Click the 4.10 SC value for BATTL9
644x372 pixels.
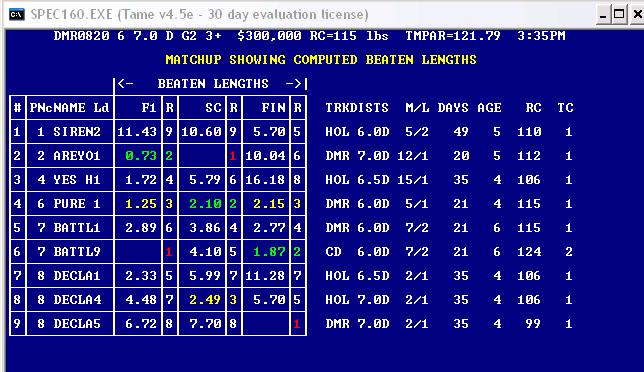205,252
